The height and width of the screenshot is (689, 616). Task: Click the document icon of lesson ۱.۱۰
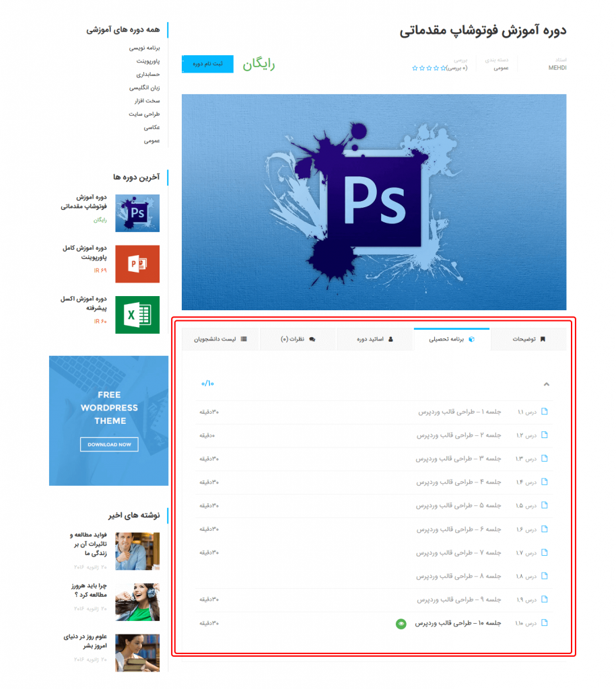click(x=545, y=622)
